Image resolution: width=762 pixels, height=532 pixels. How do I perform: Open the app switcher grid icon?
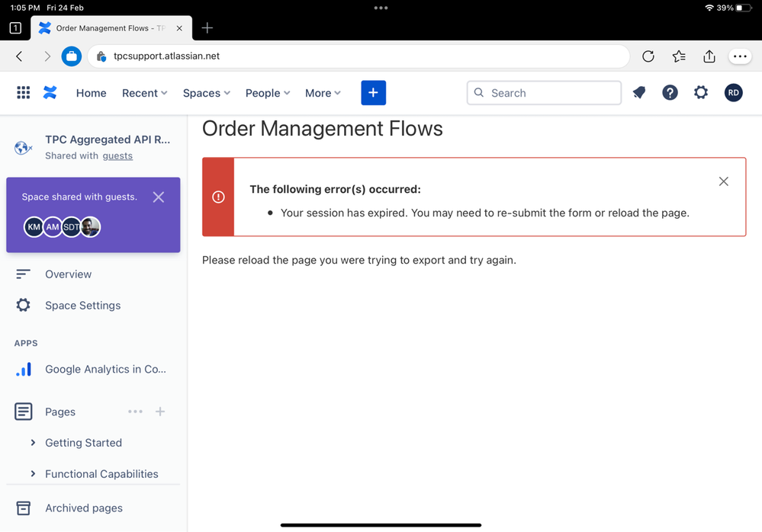[x=24, y=93]
